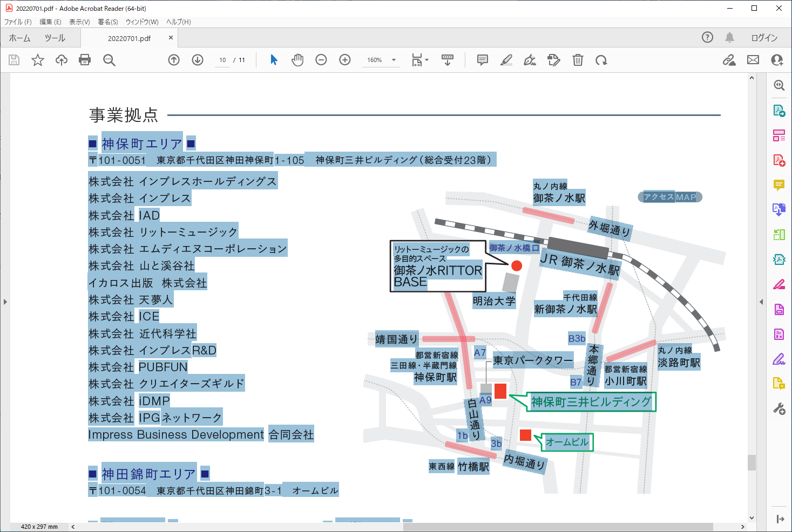Choose the arrow selection tool
This screenshot has height=532, width=792.
click(x=274, y=60)
